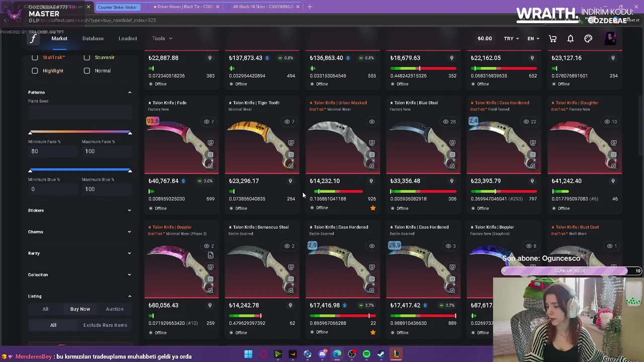
Task: Toggle the Normal checkbox
Action: pyautogui.click(x=87, y=71)
